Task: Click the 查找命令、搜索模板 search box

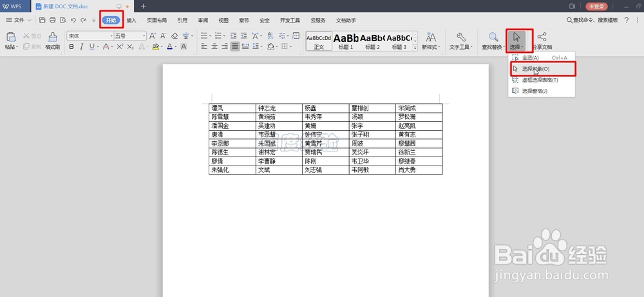Action: point(592,20)
